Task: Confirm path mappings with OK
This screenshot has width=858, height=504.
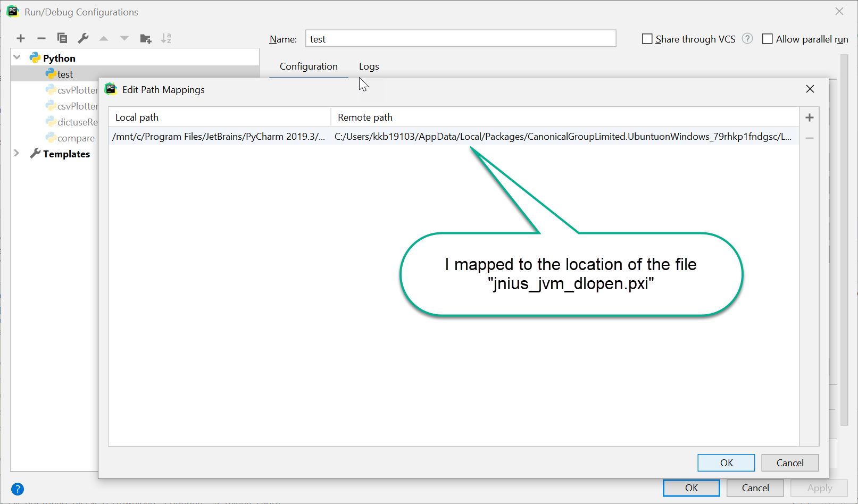Action: click(726, 463)
